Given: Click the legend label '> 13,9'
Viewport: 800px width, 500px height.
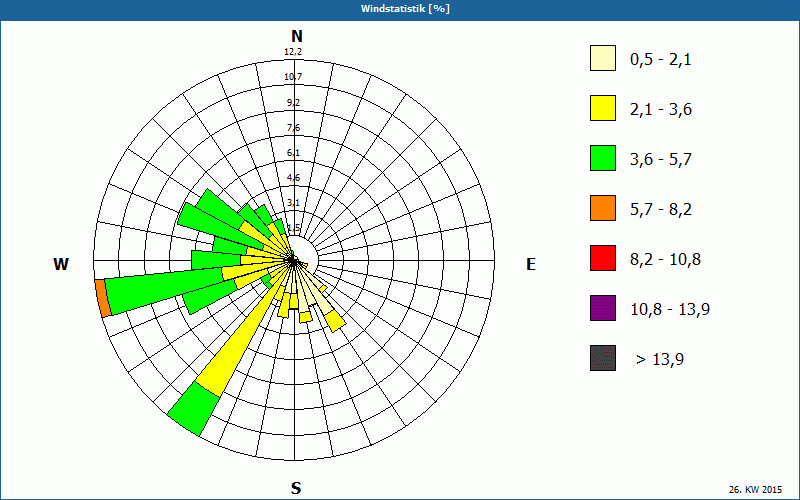Looking at the screenshot, I should coord(660,360).
